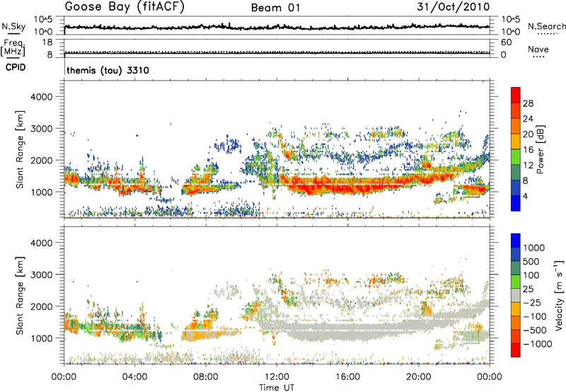This screenshot has width=566, height=392.
Task: Click the "16:00" time tick label
Action: [x=347, y=377]
